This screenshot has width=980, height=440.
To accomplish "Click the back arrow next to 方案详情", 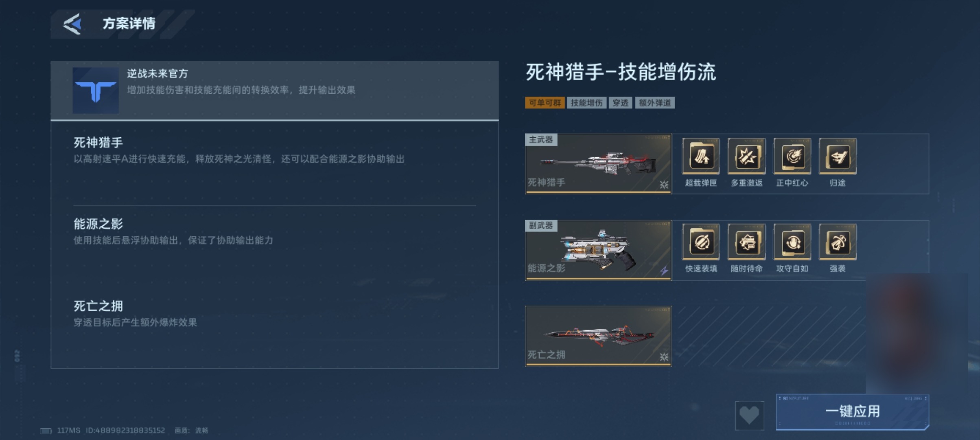I will point(72,24).
